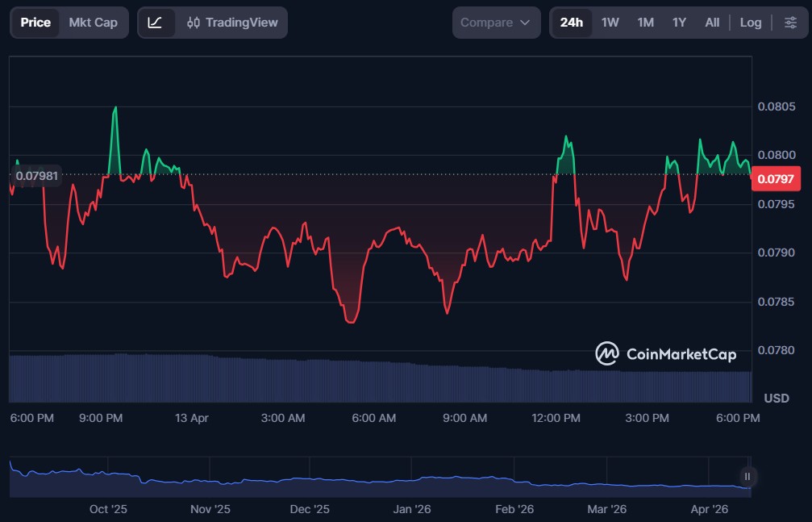Click the 0.07981 opening price label
Screen dimensions: 812x522
(37, 175)
